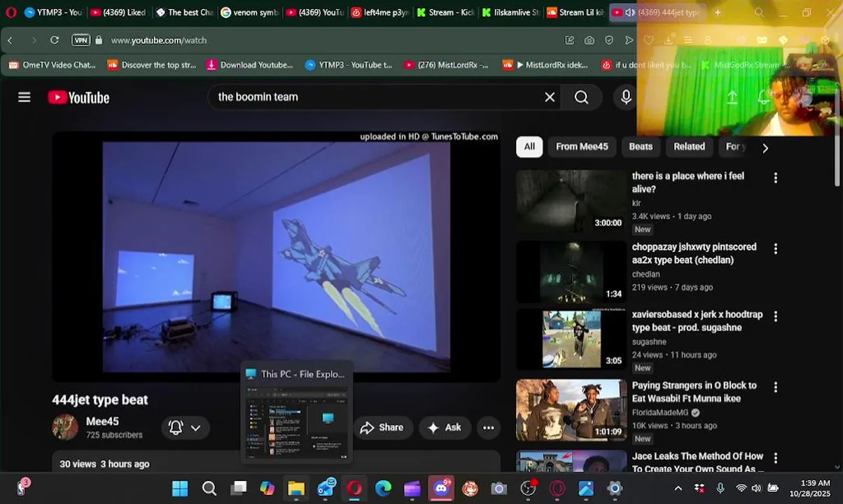
Task: Open Mee45 channel name link
Action: pyautogui.click(x=102, y=421)
